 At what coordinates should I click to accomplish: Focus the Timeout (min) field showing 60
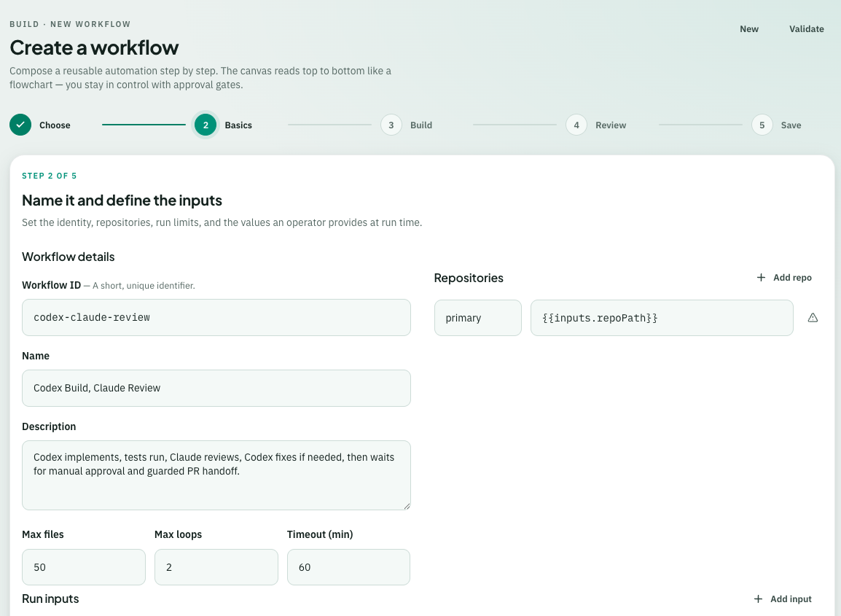coord(348,567)
